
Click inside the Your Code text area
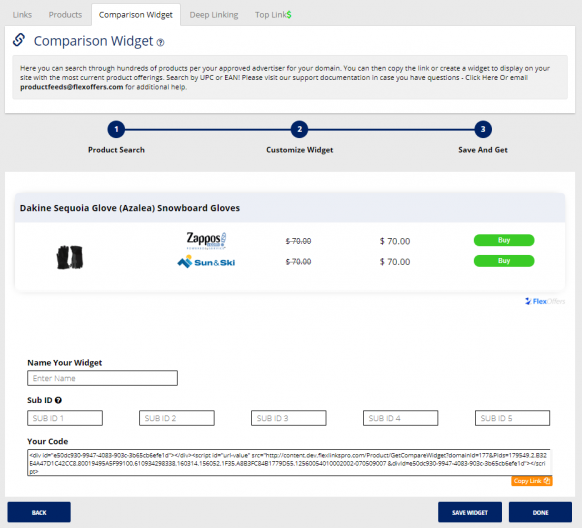pos(289,463)
